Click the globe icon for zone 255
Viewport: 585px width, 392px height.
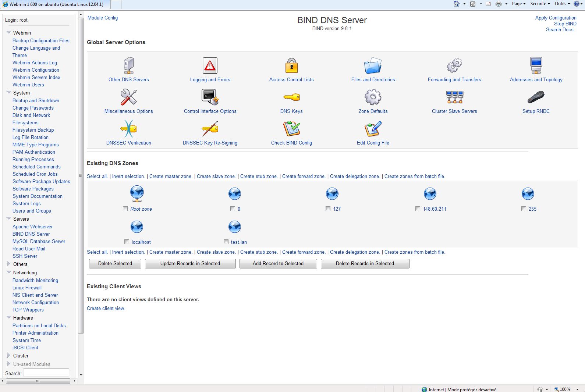pyautogui.click(x=528, y=194)
